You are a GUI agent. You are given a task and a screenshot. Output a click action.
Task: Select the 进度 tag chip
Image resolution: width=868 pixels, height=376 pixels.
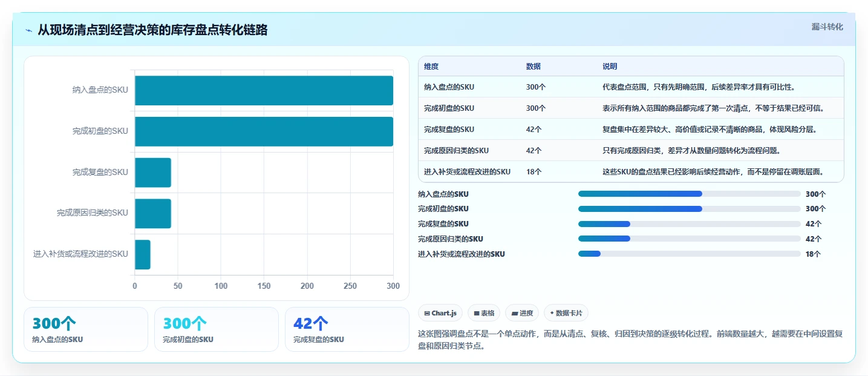point(522,313)
